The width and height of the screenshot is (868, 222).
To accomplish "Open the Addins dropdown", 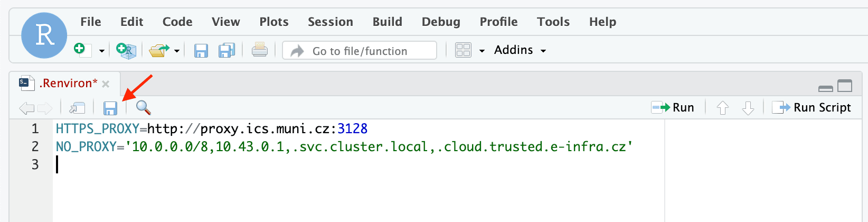I will [x=520, y=50].
